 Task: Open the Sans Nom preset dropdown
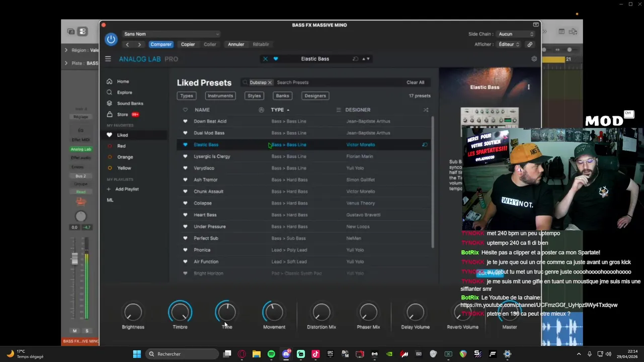pos(172,34)
